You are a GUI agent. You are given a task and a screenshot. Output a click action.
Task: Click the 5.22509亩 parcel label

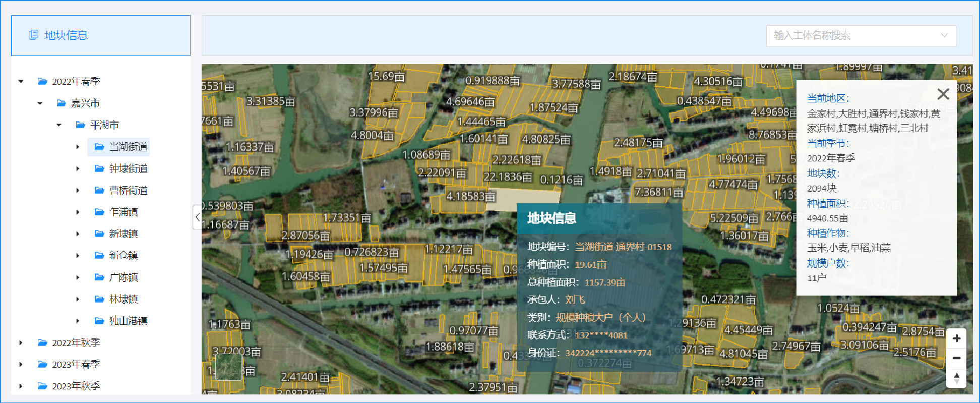[x=734, y=218]
